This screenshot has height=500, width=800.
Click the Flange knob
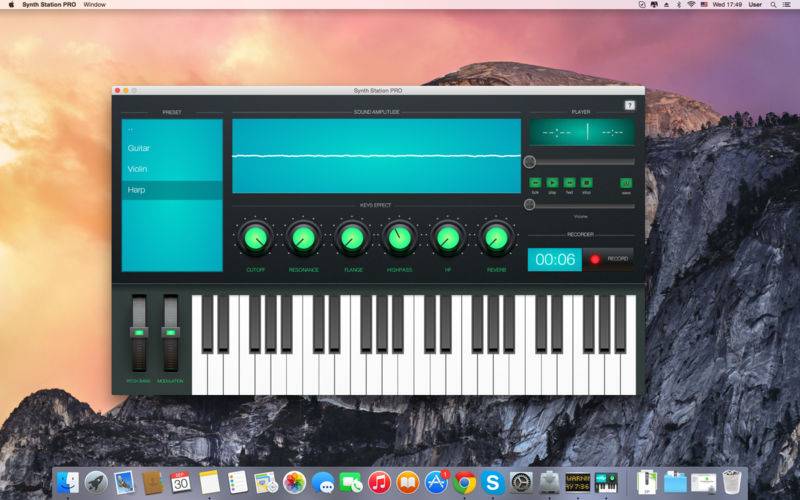pos(352,238)
